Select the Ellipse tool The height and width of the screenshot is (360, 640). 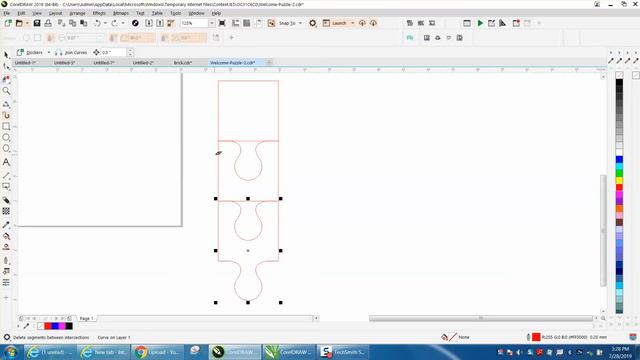6,138
